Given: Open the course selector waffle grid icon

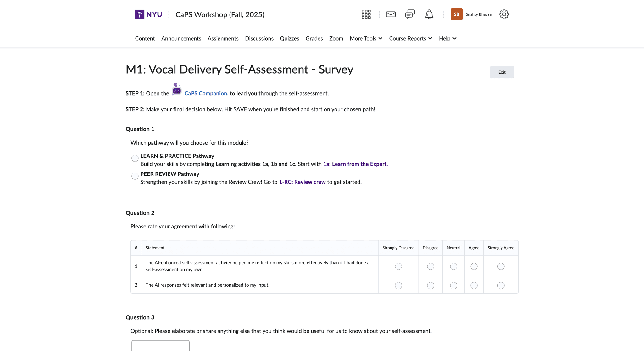Looking at the screenshot, I should click(x=366, y=14).
